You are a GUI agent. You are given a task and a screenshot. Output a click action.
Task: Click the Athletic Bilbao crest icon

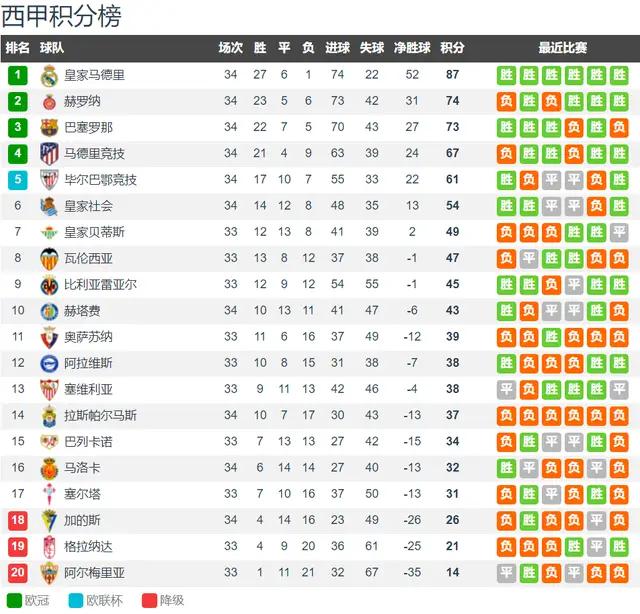pos(49,180)
